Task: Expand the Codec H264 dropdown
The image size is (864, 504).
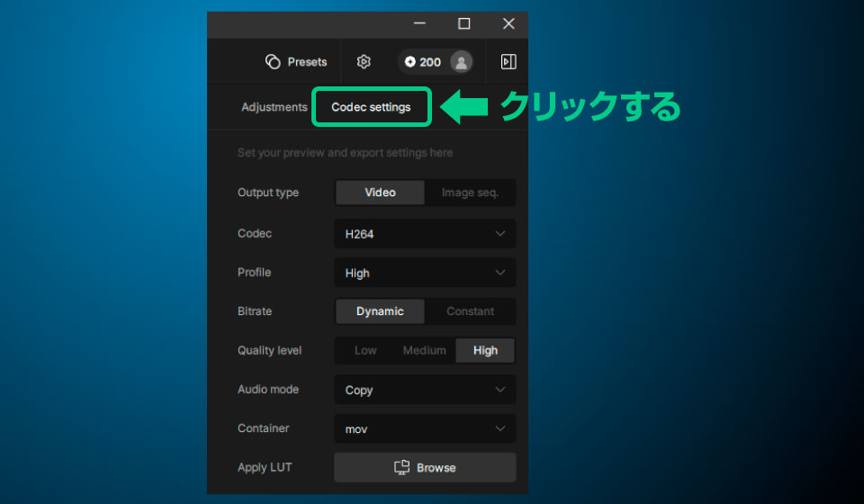Action: [425, 234]
